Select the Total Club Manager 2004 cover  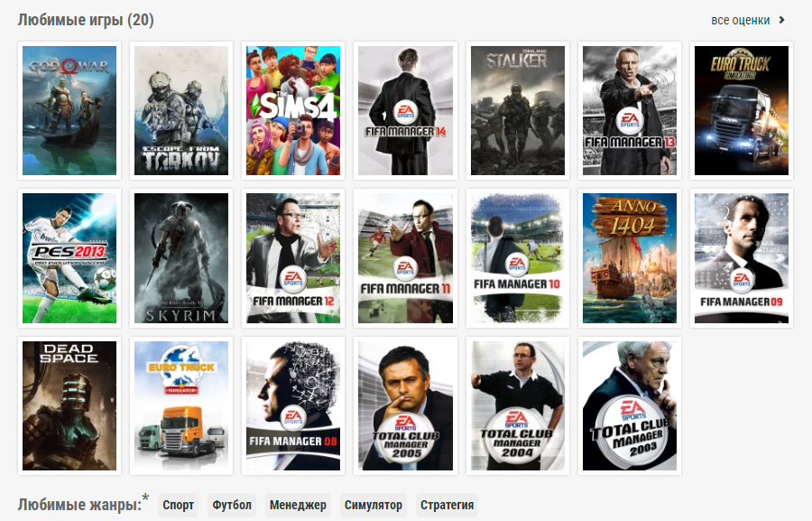(x=518, y=405)
